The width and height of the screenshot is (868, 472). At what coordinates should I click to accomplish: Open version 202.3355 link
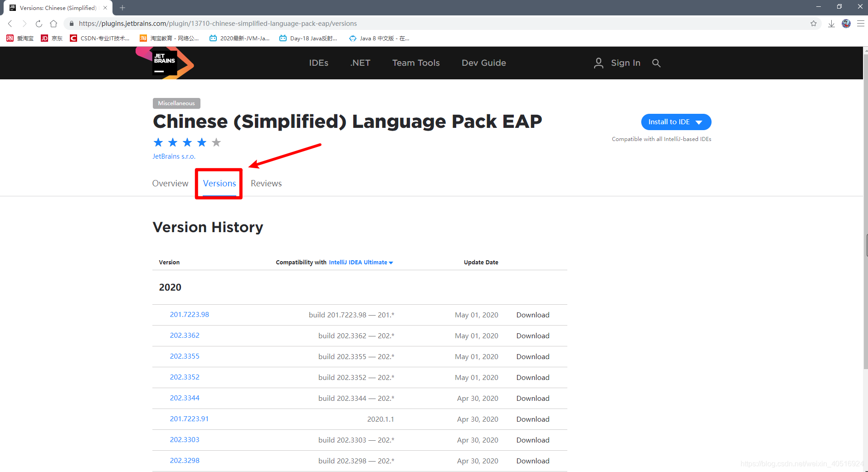coord(185,356)
